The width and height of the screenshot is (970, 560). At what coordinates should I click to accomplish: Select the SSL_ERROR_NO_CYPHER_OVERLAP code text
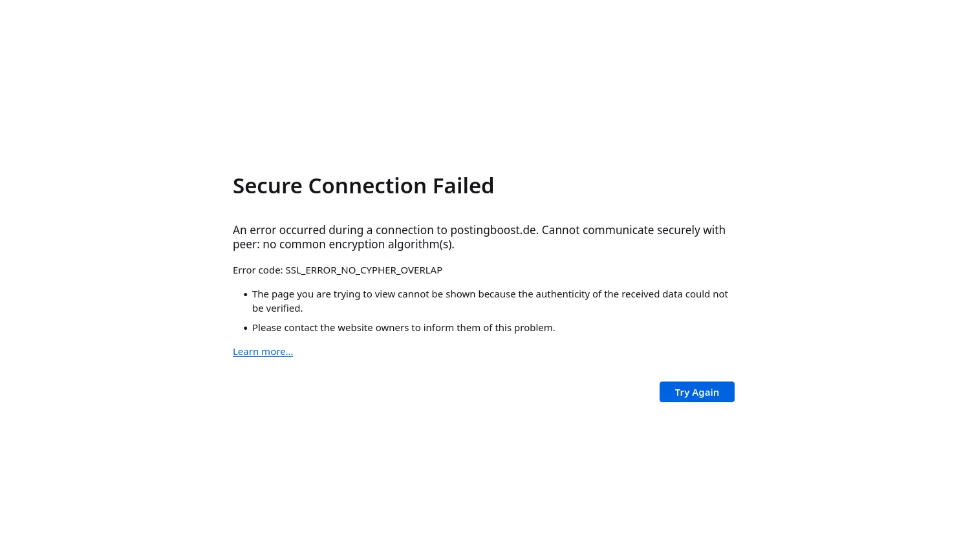point(363,270)
